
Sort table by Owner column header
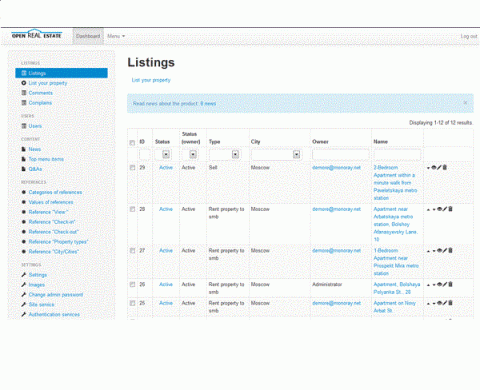(320, 142)
